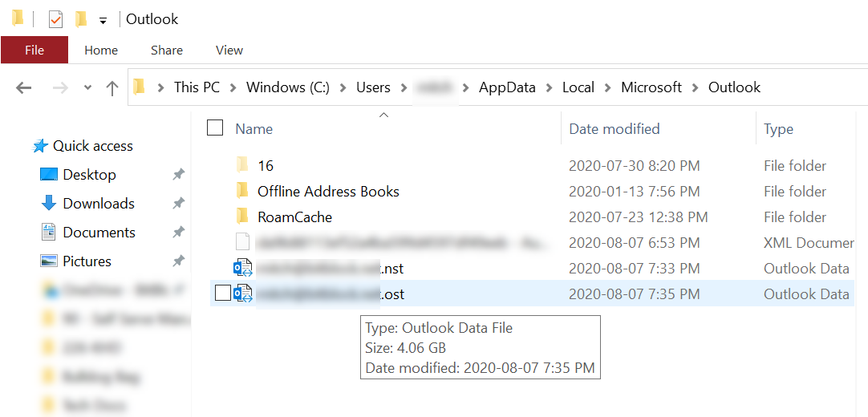Click the 2020-01-13 7:56 PM date cell
The height and width of the screenshot is (417, 868).
tap(635, 192)
